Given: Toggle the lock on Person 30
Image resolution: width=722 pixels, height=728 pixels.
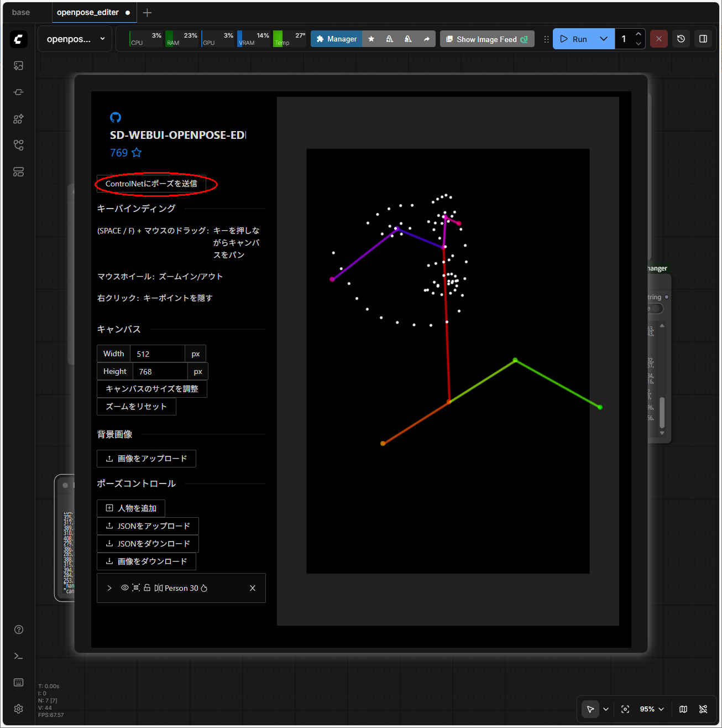Looking at the screenshot, I should (x=147, y=588).
